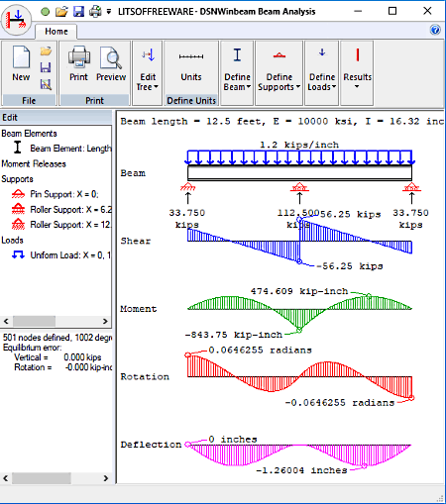The image size is (446, 504).
Task: Click small open folder icon in File group
Action: (46, 51)
